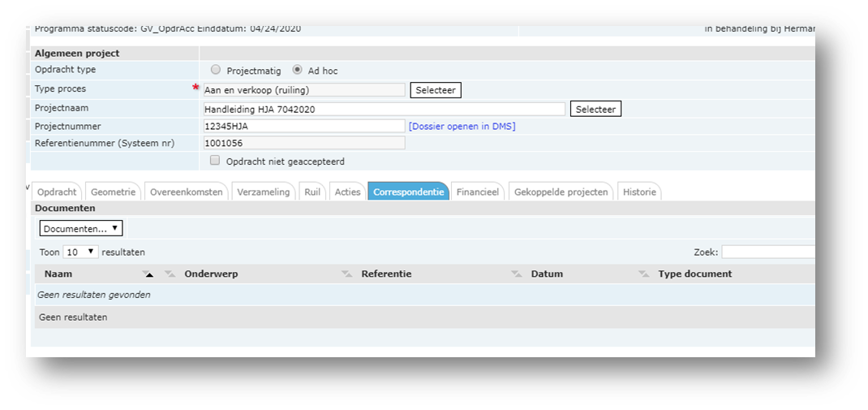
Task: Select the Projectmatig radio button
Action: click(x=216, y=71)
